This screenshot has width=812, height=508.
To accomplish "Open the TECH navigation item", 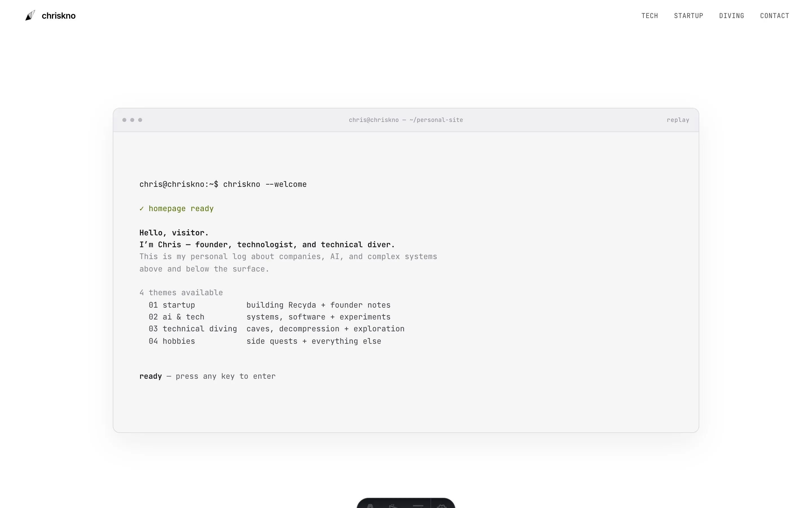I will point(650,16).
